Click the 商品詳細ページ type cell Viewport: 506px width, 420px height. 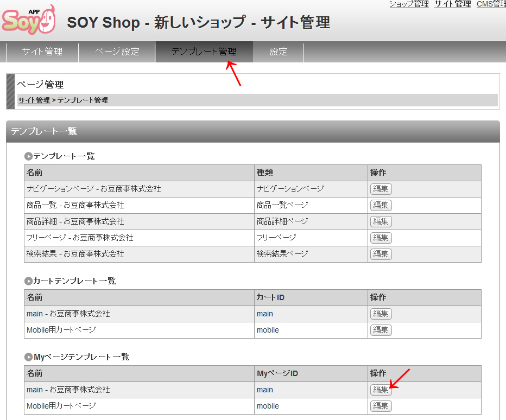pos(311,221)
